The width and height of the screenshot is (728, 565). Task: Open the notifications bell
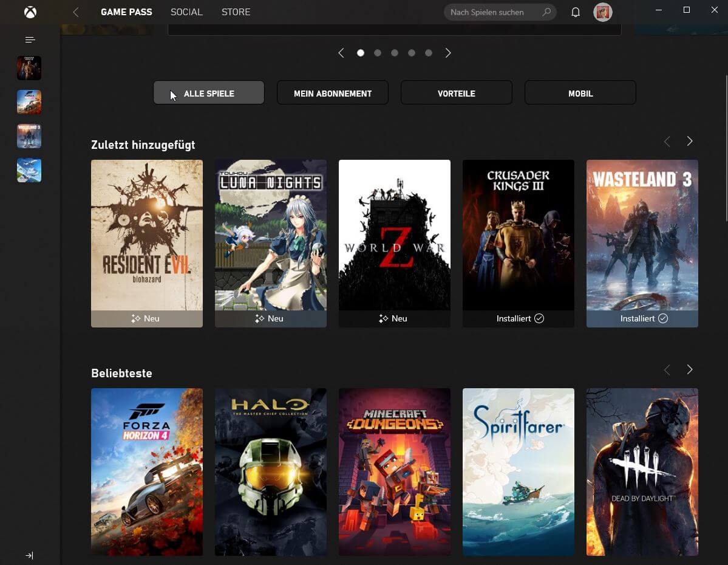[x=576, y=12]
